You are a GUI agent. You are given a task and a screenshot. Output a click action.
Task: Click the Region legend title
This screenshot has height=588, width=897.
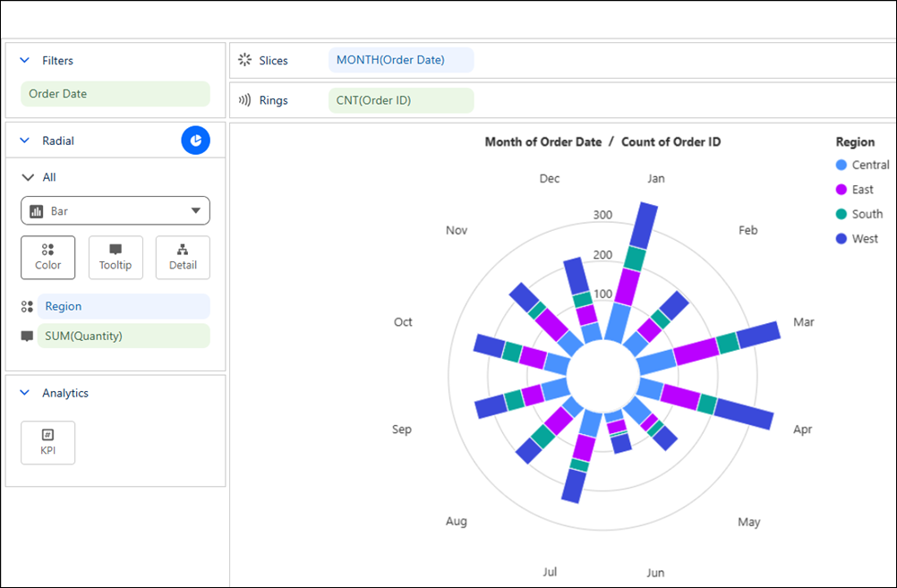pyautogui.click(x=855, y=141)
